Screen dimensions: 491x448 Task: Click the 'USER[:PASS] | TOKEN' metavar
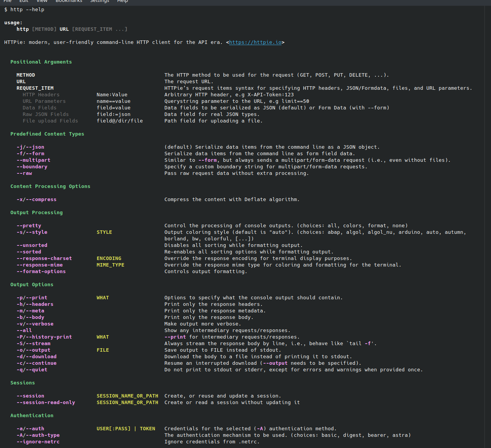click(x=126, y=429)
